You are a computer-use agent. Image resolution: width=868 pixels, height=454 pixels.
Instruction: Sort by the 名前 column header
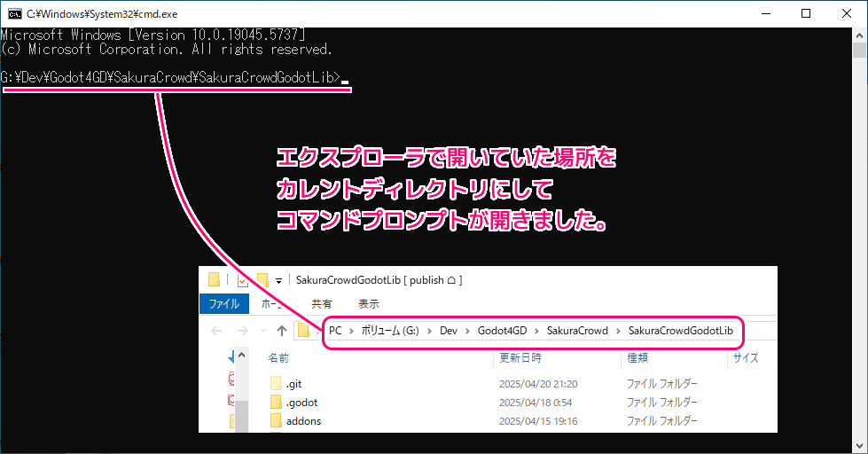(x=278, y=358)
